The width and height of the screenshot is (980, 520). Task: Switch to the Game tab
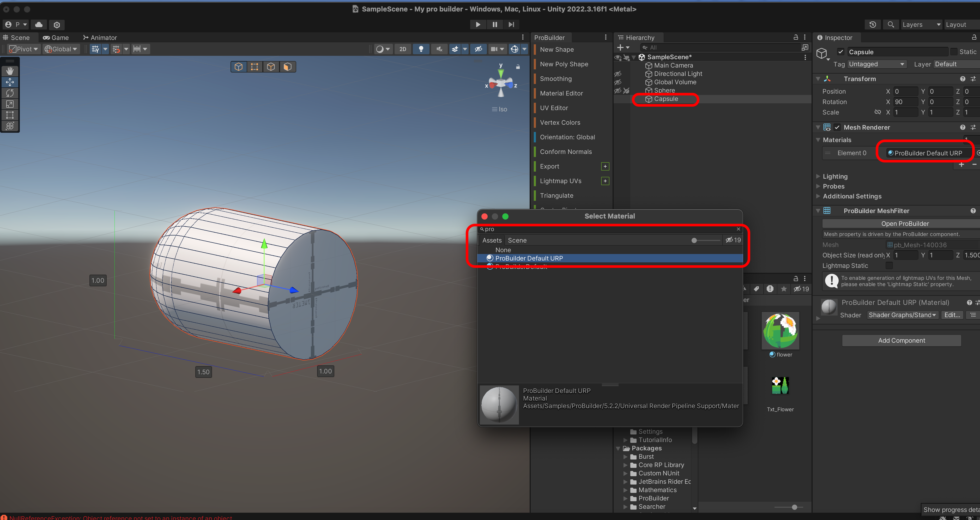click(x=56, y=38)
